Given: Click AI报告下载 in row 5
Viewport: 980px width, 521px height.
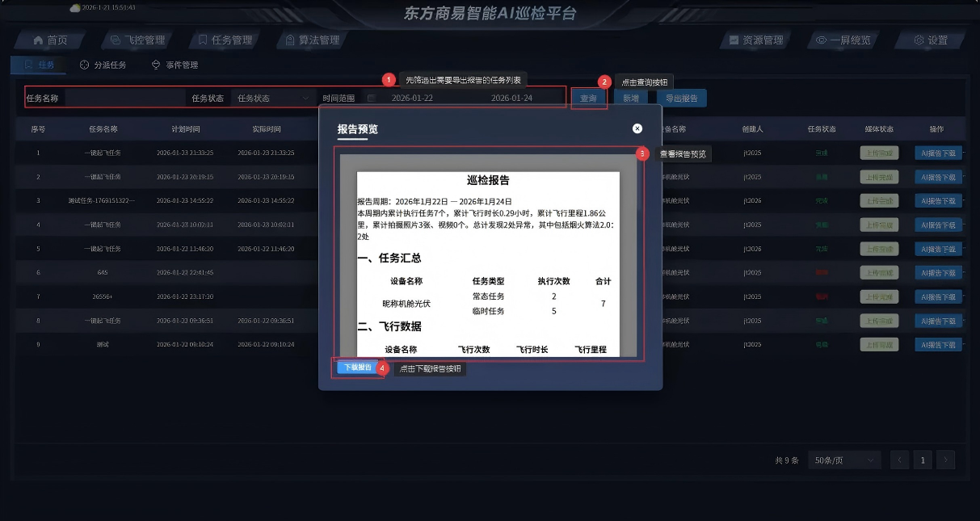Looking at the screenshot, I should click(938, 249).
